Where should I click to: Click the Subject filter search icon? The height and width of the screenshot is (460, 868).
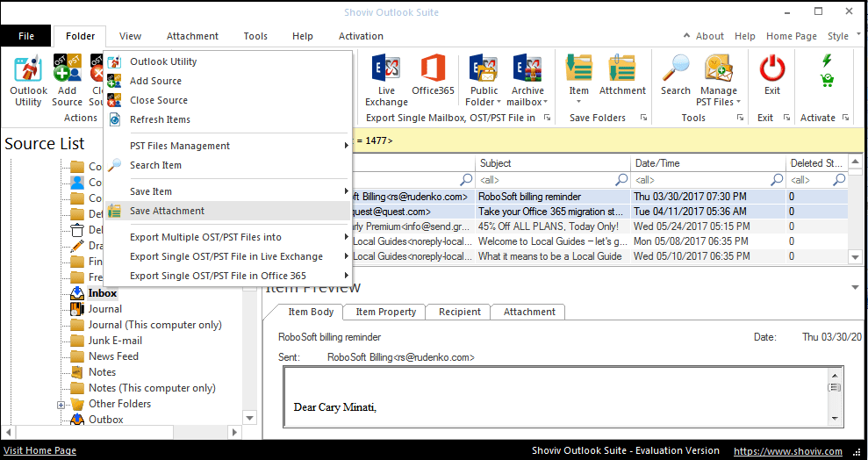tap(621, 179)
